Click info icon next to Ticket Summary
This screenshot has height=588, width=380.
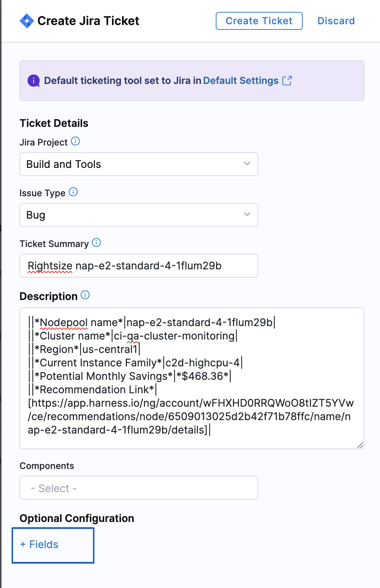(96, 243)
